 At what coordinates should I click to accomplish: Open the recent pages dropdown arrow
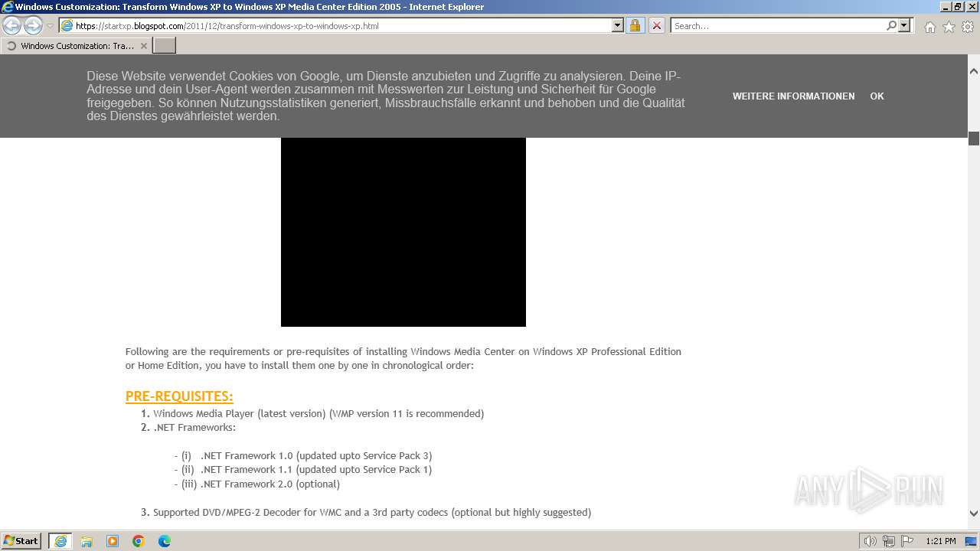click(50, 26)
